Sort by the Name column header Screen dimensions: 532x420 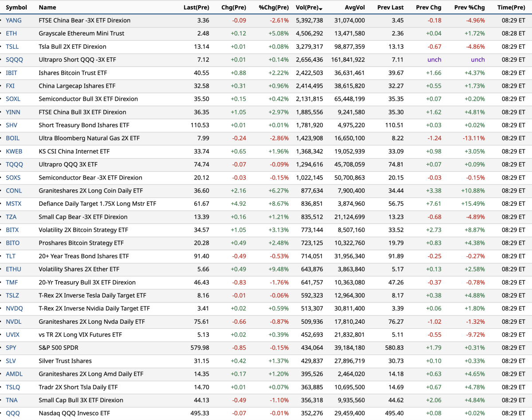click(47, 8)
